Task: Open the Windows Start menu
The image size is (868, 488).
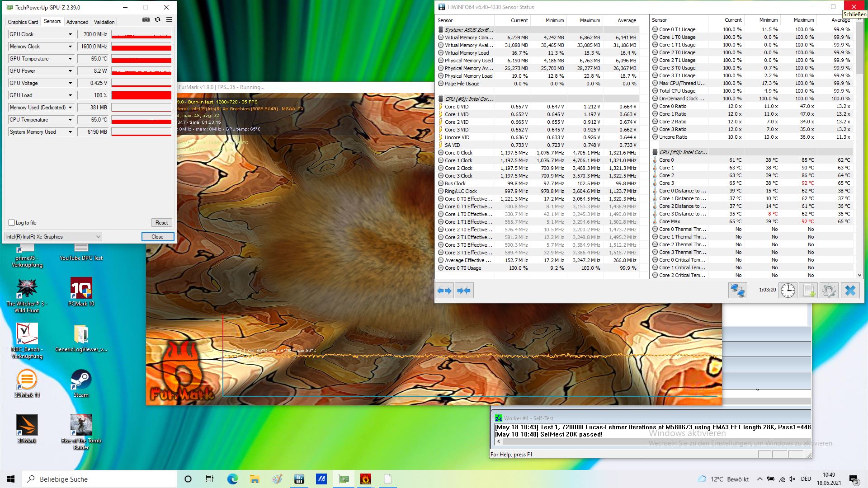Action: pyautogui.click(x=11, y=479)
